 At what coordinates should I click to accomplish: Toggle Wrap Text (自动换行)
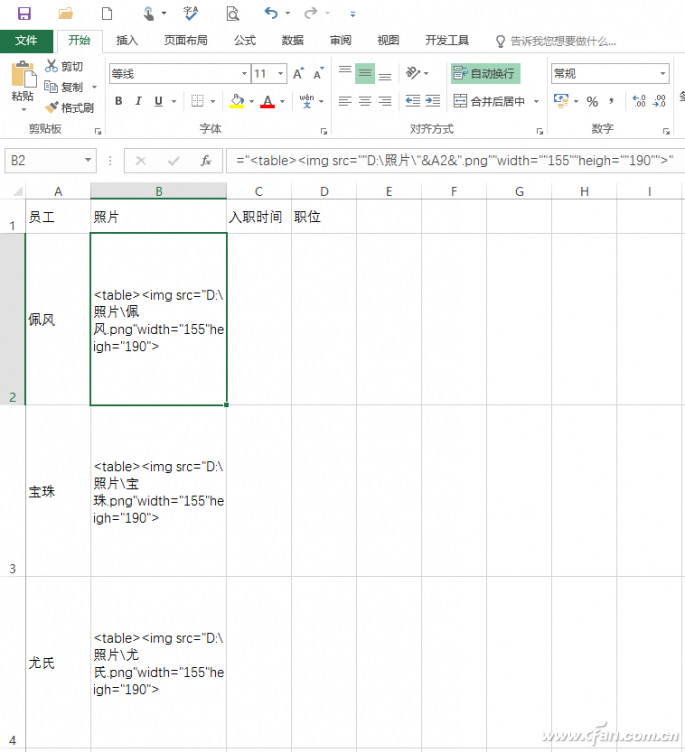click(x=485, y=74)
